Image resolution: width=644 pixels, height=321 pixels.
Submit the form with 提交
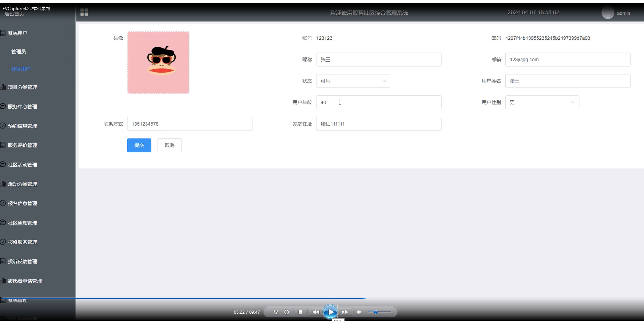click(x=139, y=145)
